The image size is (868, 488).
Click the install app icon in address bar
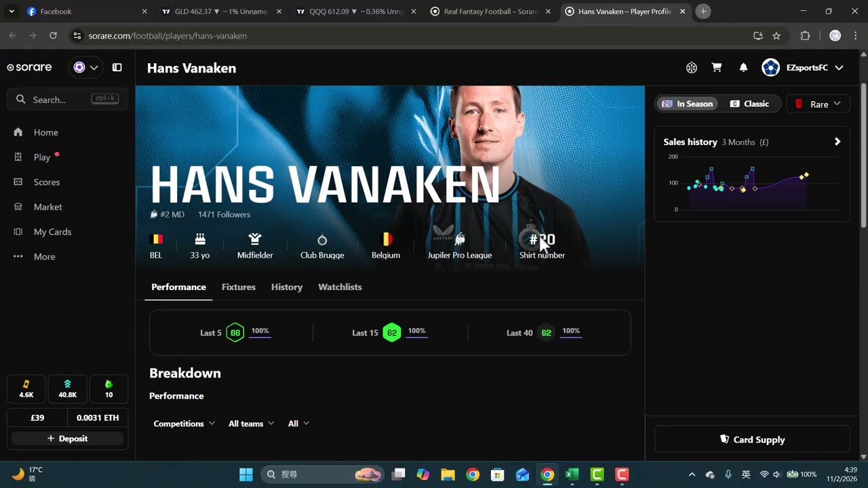tap(758, 35)
